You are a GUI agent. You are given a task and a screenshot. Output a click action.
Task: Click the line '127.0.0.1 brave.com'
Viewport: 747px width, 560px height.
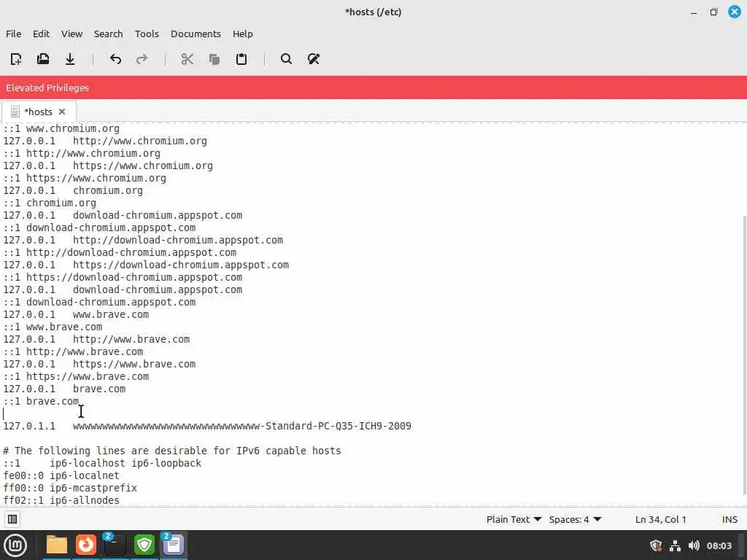(64, 389)
